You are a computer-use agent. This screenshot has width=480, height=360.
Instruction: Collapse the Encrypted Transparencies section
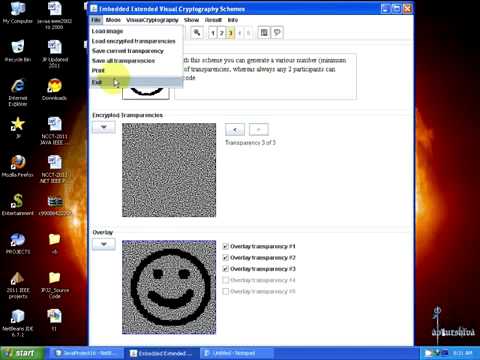point(104,127)
